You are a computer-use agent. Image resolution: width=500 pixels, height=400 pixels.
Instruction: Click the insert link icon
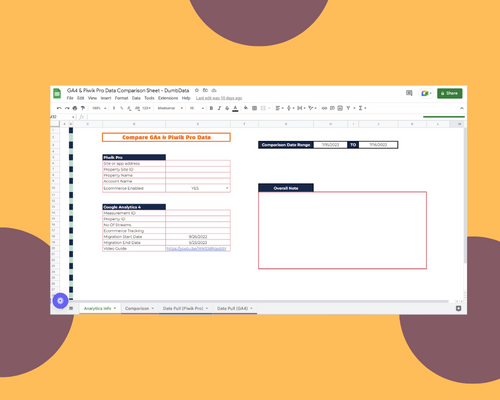[x=324, y=108]
